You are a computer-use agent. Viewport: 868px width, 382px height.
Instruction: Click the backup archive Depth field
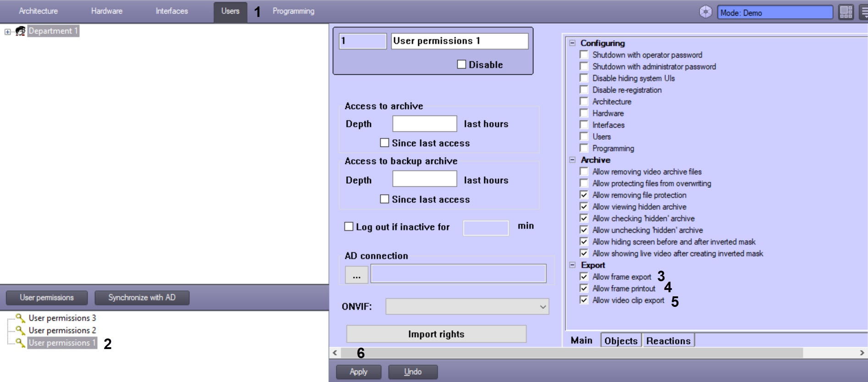[x=425, y=179]
